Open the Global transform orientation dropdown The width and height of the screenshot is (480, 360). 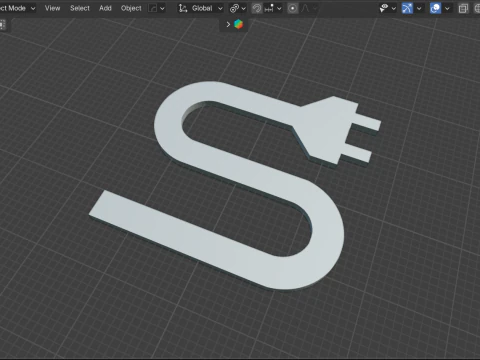(x=201, y=8)
